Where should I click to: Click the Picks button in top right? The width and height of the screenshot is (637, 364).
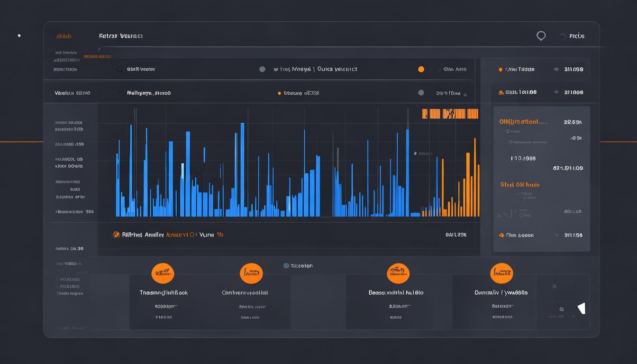click(x=576, y=36)
